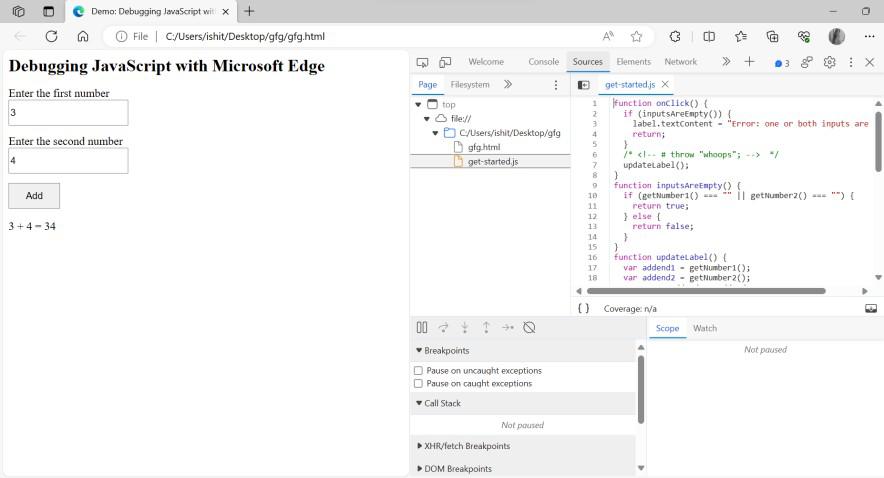The height and width of the screenshot is (478, 884).
Task: Switch to the Watch tab
Action: pyautogui.click(x=705, y=328)
